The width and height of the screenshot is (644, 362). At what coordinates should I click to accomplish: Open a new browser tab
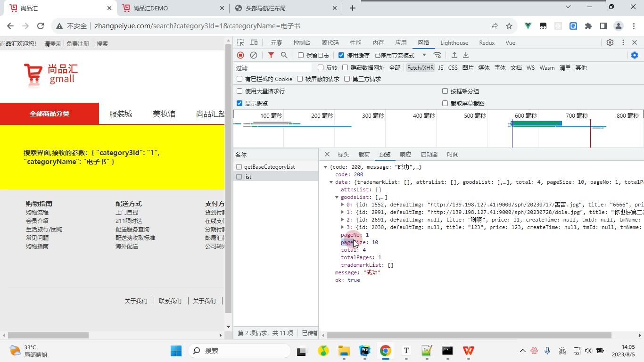point(353,8)
